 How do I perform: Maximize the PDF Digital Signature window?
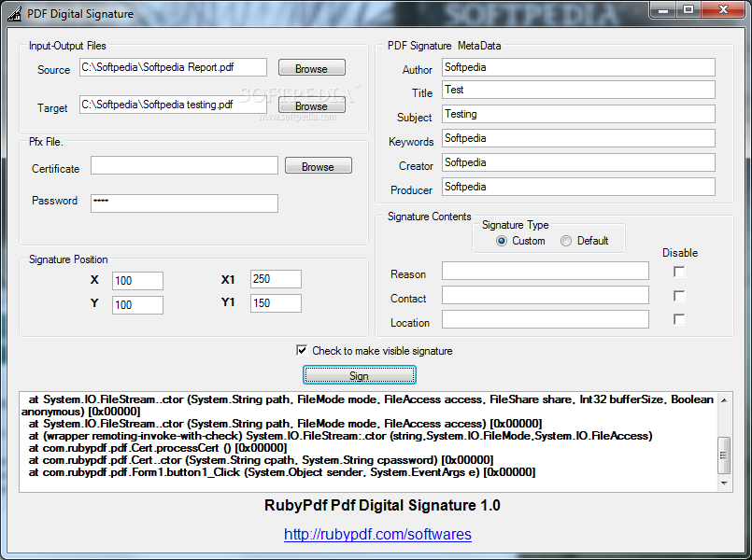[688, 10]
